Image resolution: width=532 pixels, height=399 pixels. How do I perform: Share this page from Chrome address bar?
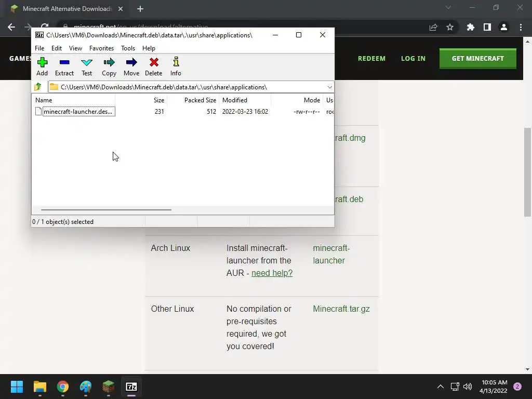coord(433,27)
